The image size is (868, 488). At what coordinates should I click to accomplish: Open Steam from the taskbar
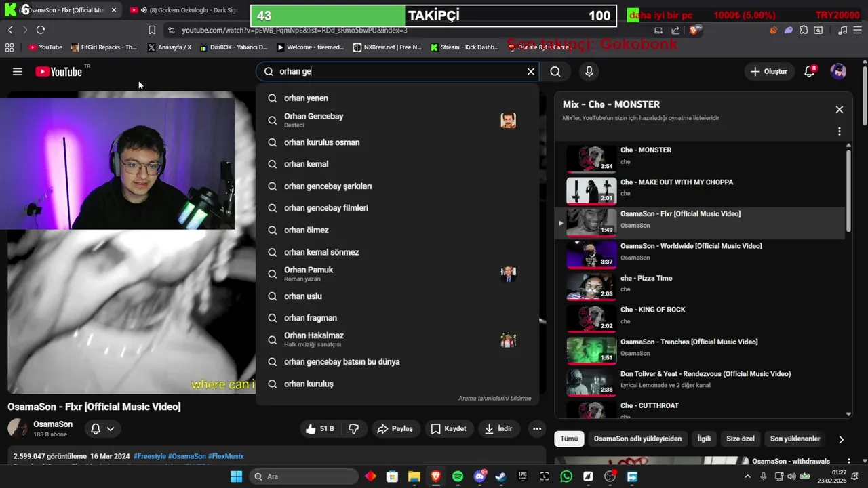(x=500, y=476)
